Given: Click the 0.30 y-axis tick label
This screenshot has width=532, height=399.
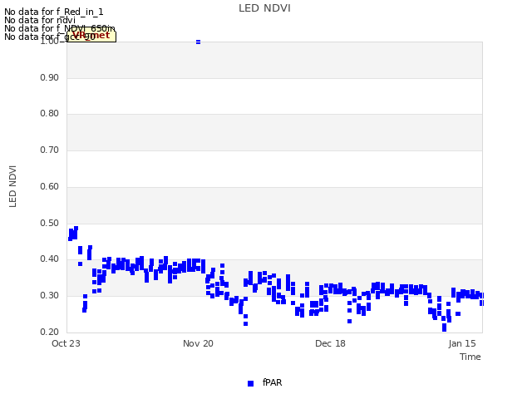Looking at the screenshot, I should 50,296.
